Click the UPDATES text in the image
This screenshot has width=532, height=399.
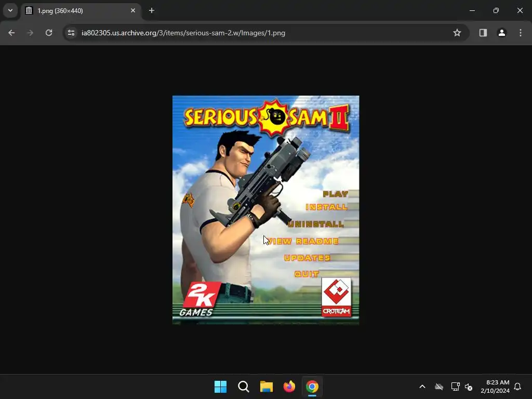(x=307, y=258)
